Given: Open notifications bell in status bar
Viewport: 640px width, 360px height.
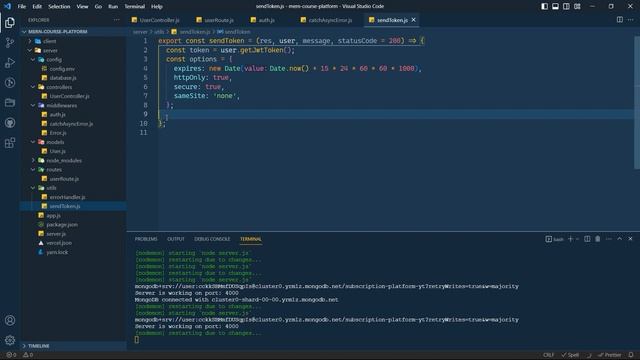Looking at the screenshot, I should point(631,355).
